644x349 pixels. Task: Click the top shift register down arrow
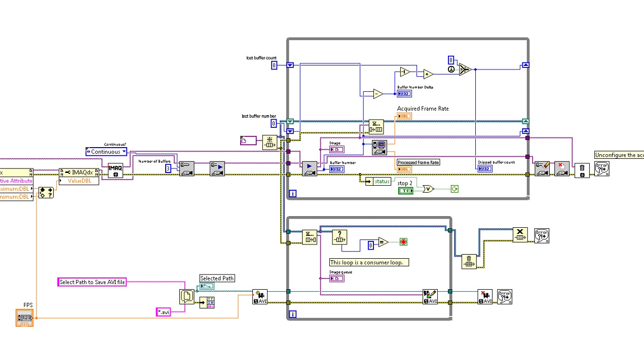coord(290,65)
